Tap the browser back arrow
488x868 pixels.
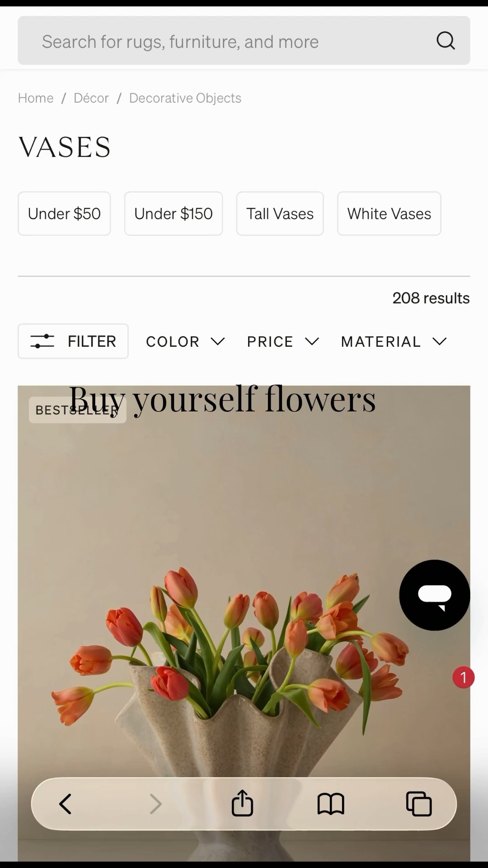[66, 804]
